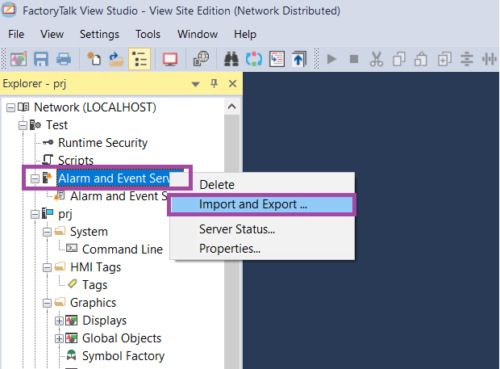The image size is (500, 369).
Task: Click the Symbol Factory icon
Action: click(71, 355)
